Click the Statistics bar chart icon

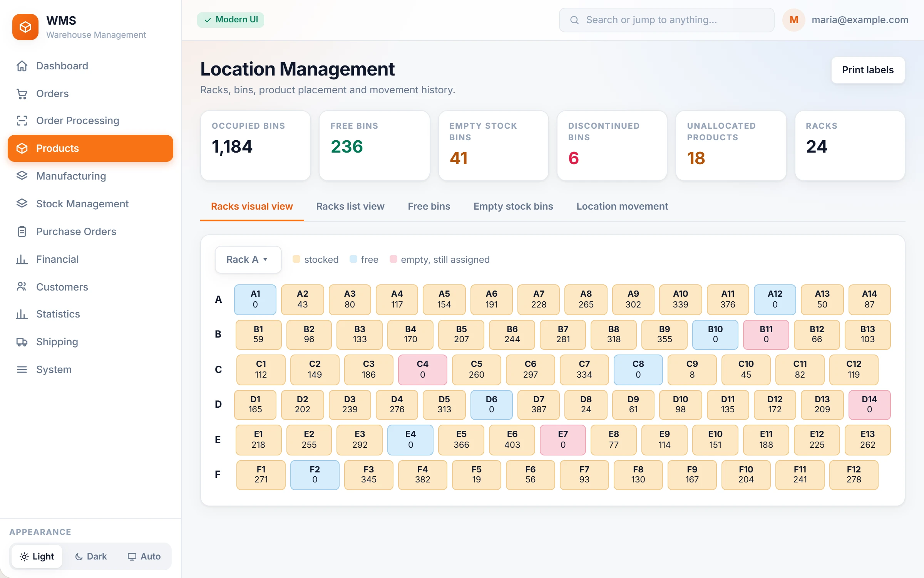22,314
